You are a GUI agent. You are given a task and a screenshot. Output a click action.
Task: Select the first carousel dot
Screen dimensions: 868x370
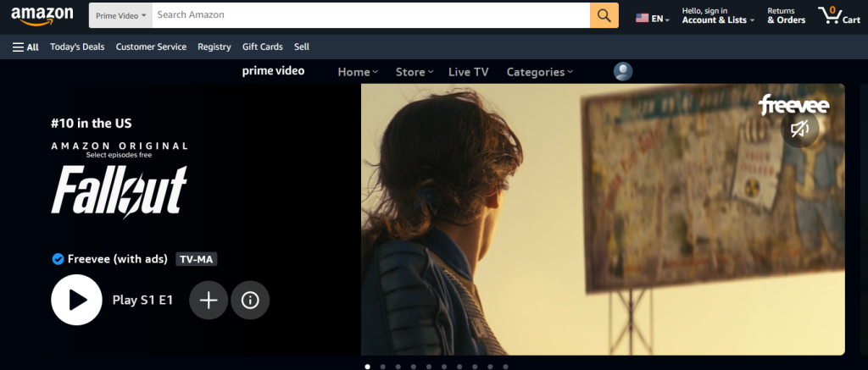pos(368,366)
